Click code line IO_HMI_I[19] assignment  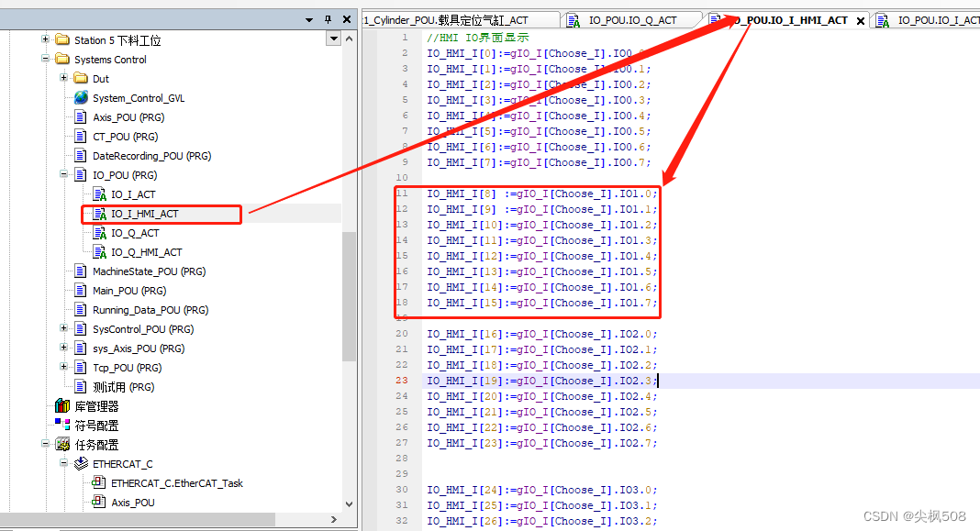(541, 382)
